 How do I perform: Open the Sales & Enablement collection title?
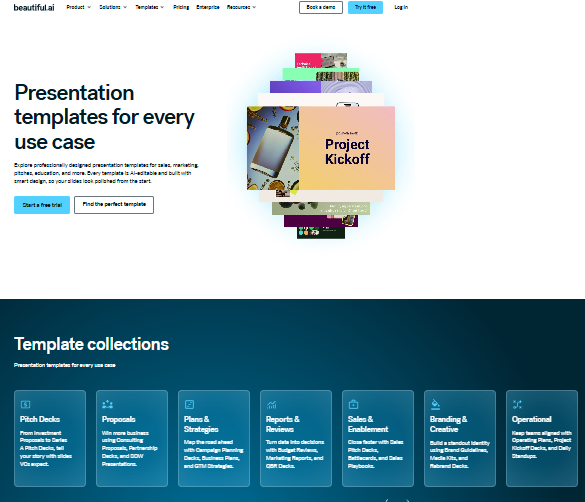[368, 424]
